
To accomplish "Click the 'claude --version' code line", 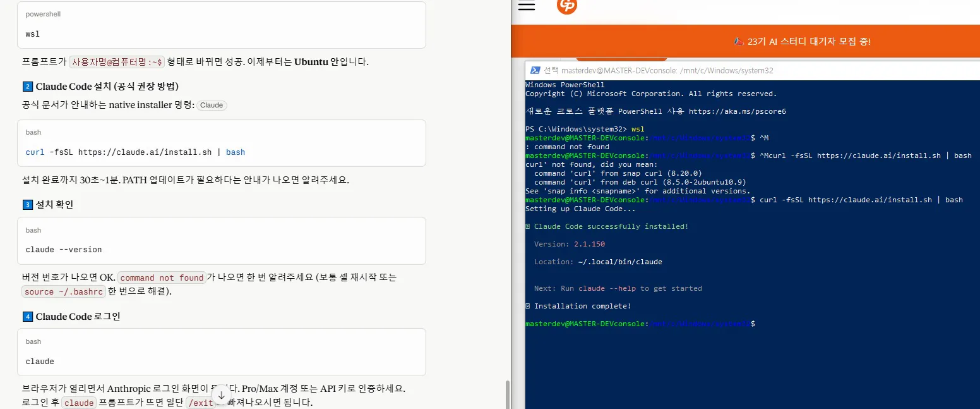I will [x=64, y=250].
